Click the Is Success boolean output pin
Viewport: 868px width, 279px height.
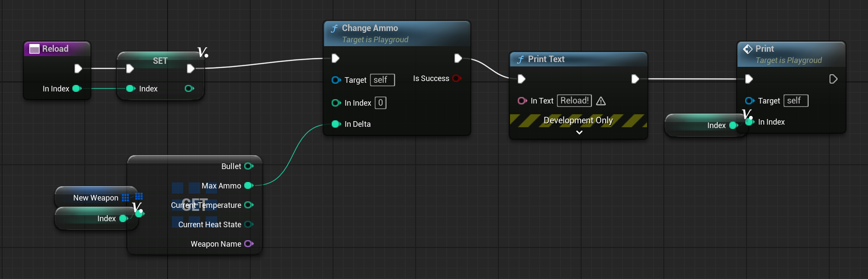click(457, 78)
